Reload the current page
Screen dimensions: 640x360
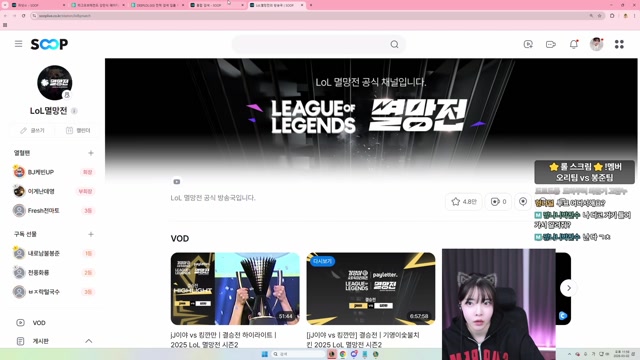[23, 16]
